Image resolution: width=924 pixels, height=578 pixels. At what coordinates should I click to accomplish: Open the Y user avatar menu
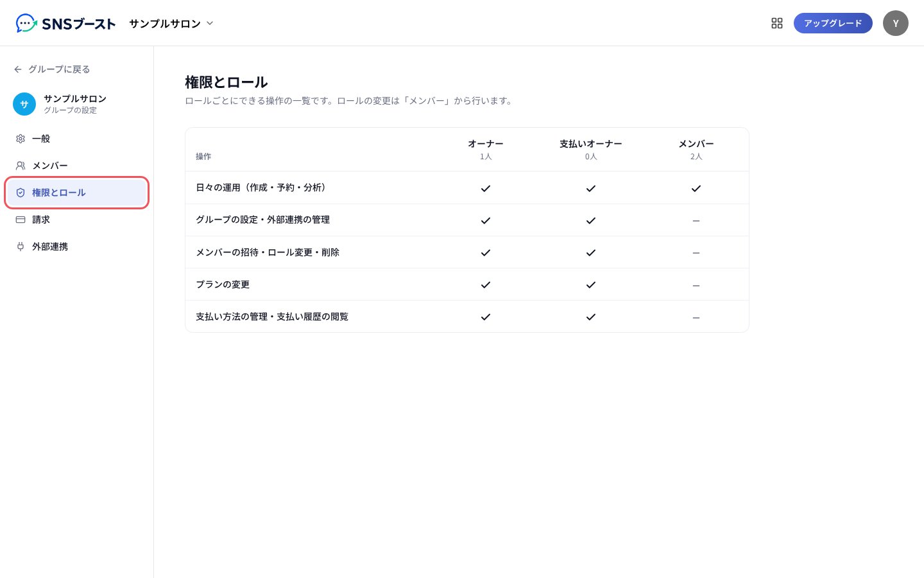(x=896, y=23)
